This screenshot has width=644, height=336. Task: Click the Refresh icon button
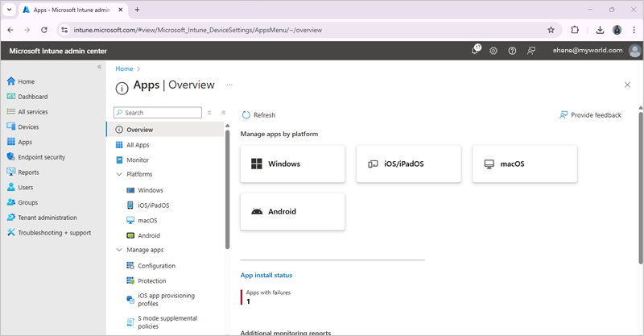(246, 115)
